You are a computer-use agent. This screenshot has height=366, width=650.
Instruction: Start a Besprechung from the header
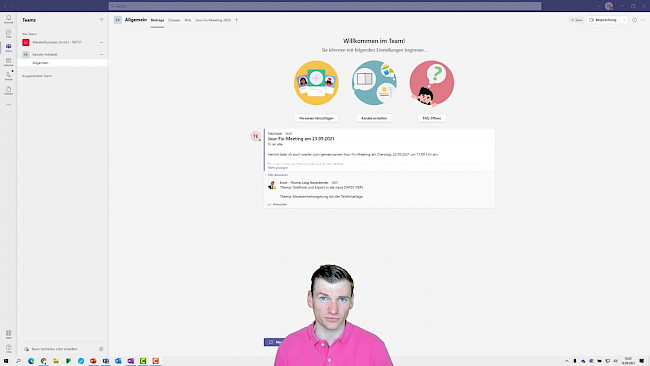click(x=603, y=20)
